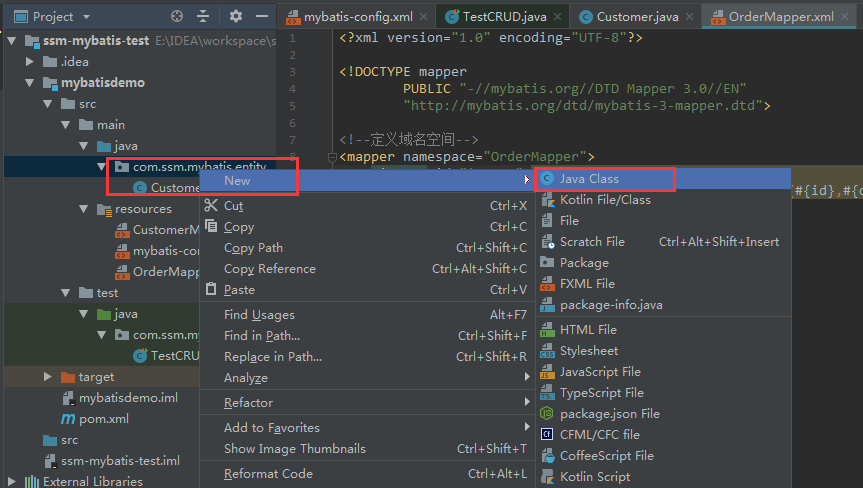Collapse the main folder
The image size is (863, 488).
click(65, 125)
